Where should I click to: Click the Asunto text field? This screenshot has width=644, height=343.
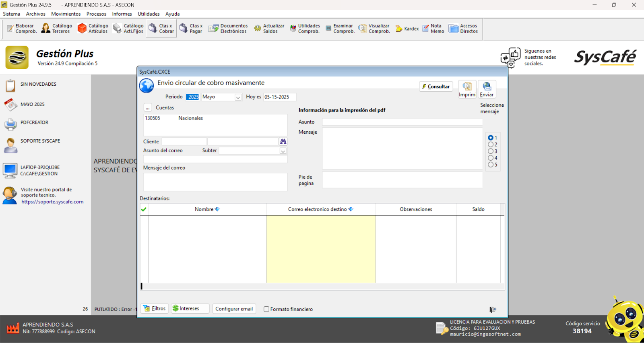402,122
